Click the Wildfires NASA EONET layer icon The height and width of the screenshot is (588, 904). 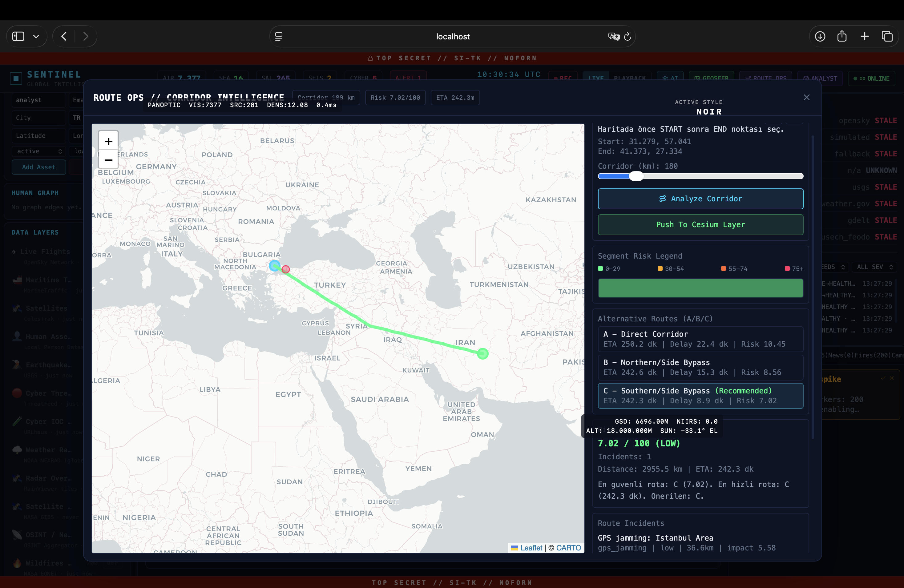click(17, 563)
